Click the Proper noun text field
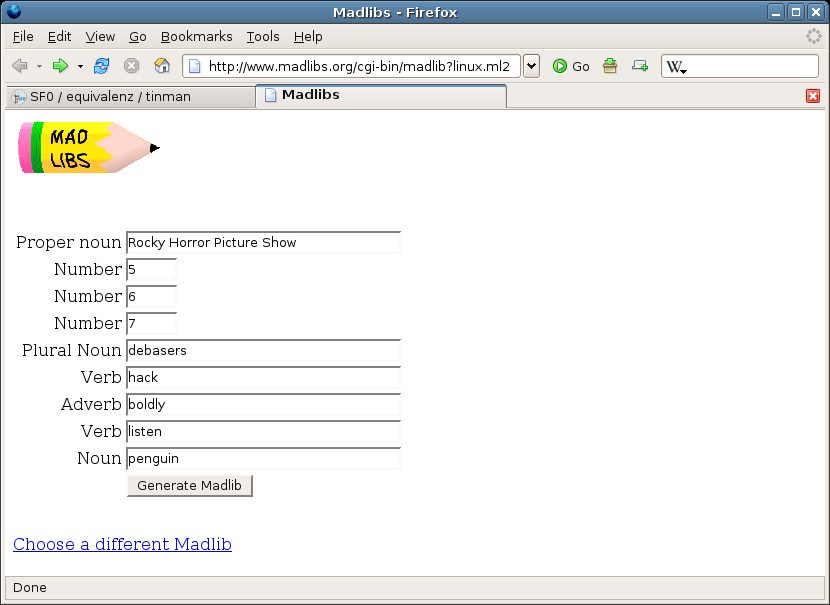 tap(263, 242)
